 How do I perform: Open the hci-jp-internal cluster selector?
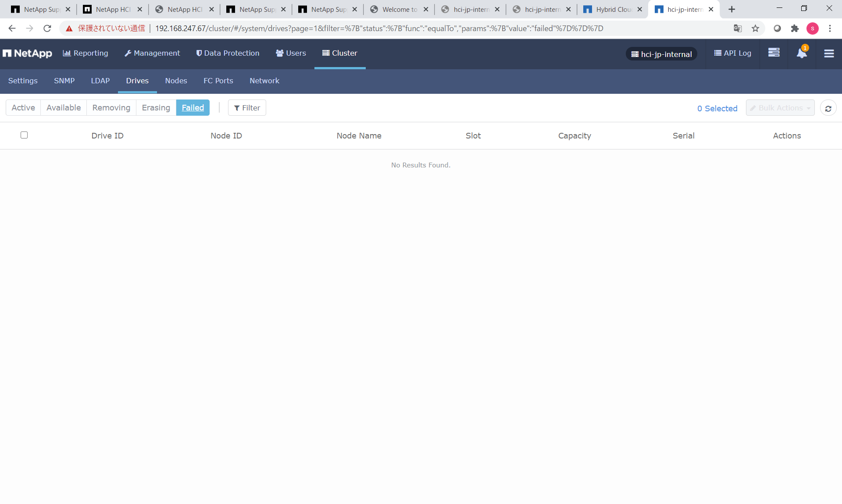tap(661, 54)
